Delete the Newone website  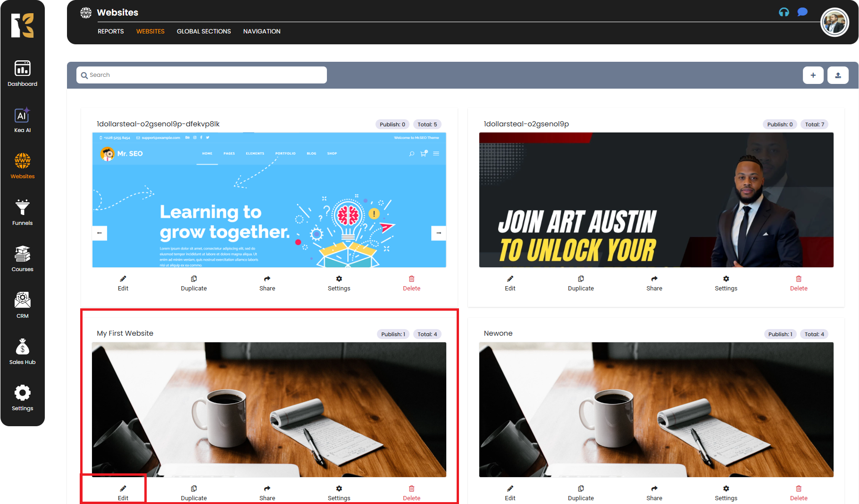click(x=798, y=493)
